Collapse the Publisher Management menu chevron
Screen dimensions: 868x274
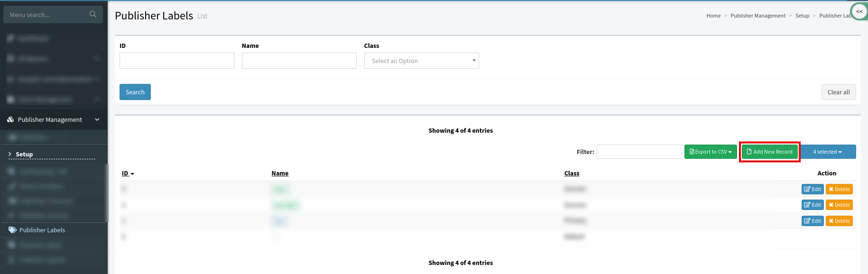97,120
